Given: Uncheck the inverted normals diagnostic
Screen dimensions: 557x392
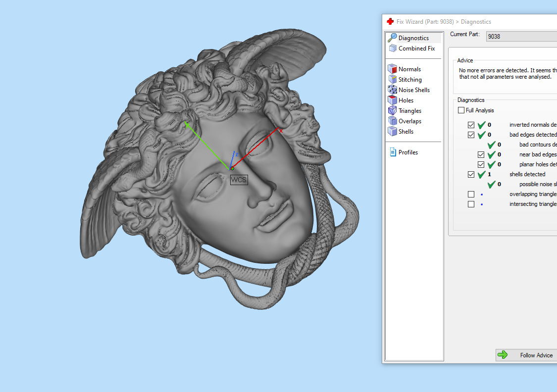Looking at the screenshot, I should pos(471,125).
